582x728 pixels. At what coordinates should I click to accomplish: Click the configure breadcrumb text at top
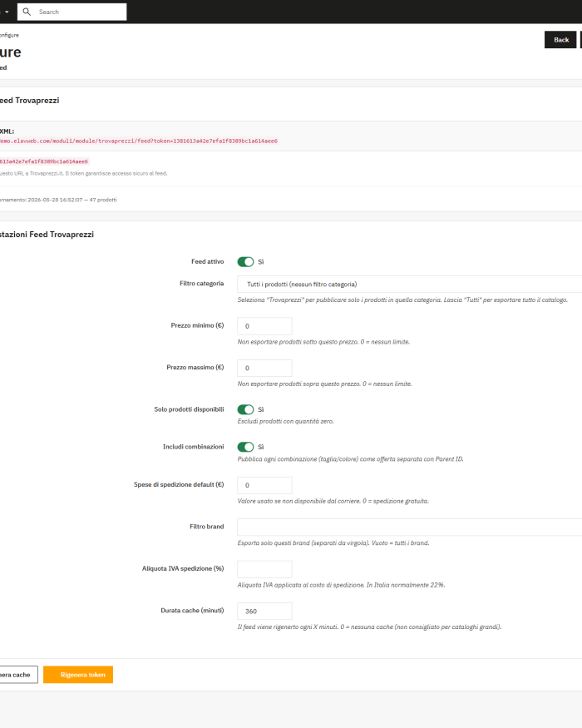click(x=9, y=35)
